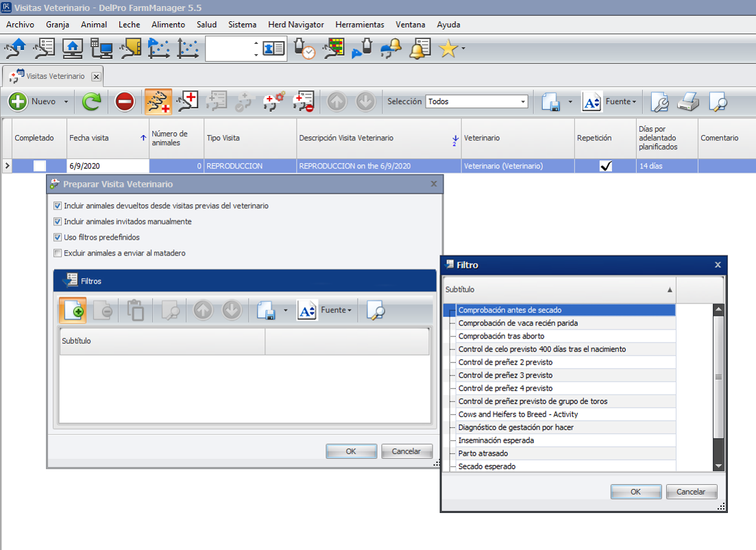
Task: Click add filter icon in Filtros panel
Action: click(x=72, y=311)
